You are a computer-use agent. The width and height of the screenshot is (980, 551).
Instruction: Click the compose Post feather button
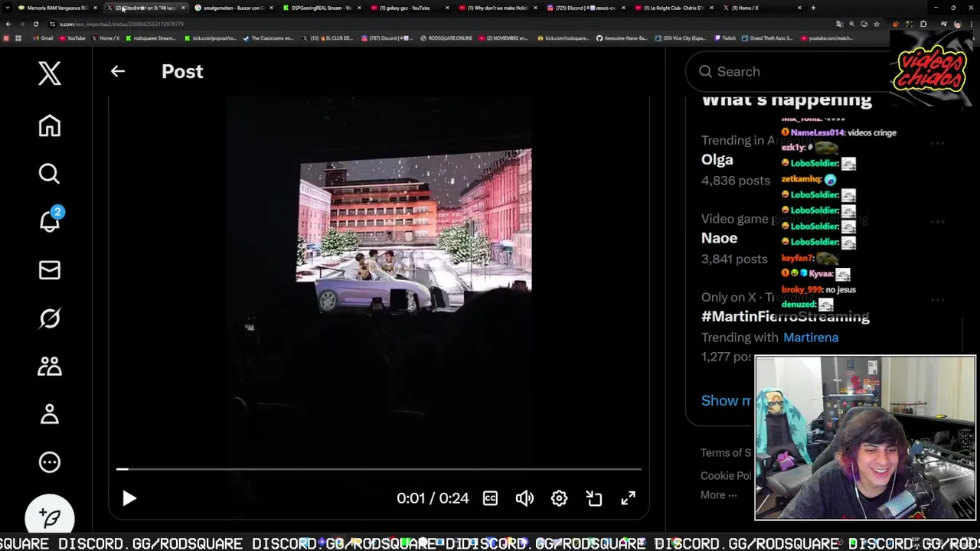tap(50, 518)
